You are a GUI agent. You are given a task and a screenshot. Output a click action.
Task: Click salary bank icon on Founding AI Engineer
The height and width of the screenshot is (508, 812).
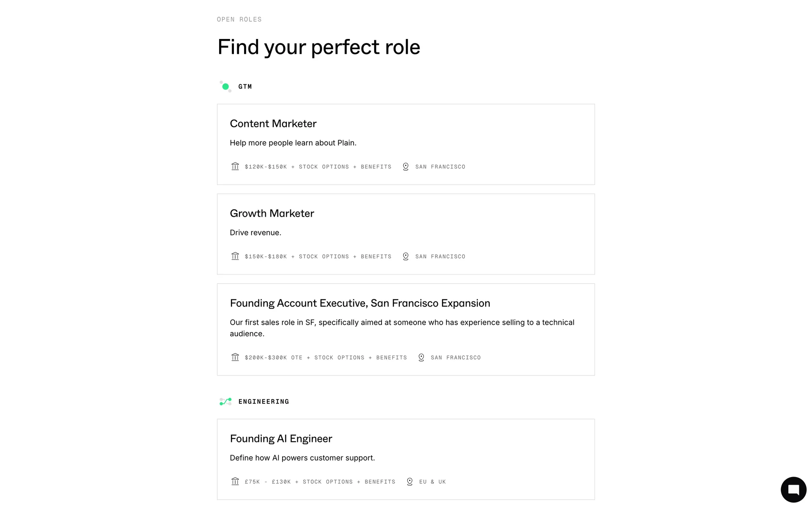click(x=235, y=481)
